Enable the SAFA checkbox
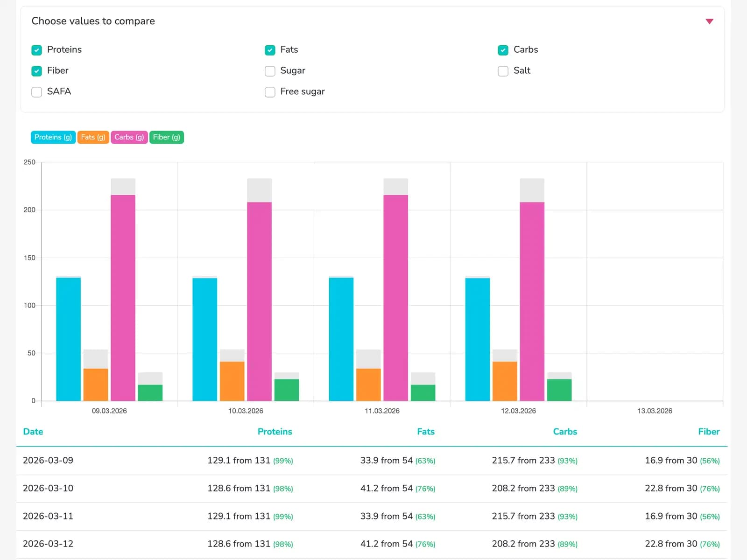The width and height of the screenshot is (747, 560). click(x=36, y=92)
